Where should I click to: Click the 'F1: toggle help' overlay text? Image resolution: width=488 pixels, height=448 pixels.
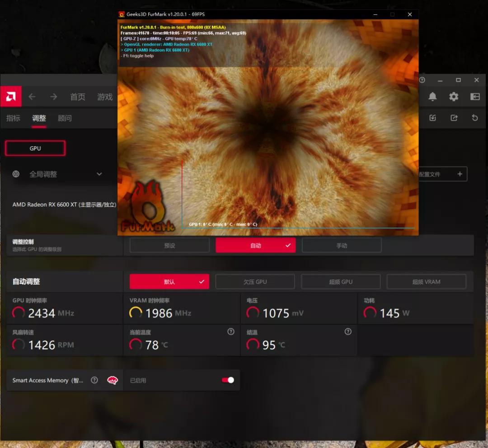(x=137, y=56)
